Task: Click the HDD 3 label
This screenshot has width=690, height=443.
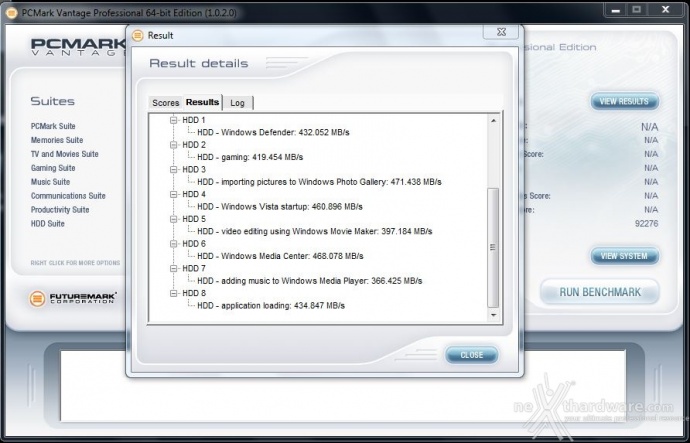Action: (x=194, y=169)
